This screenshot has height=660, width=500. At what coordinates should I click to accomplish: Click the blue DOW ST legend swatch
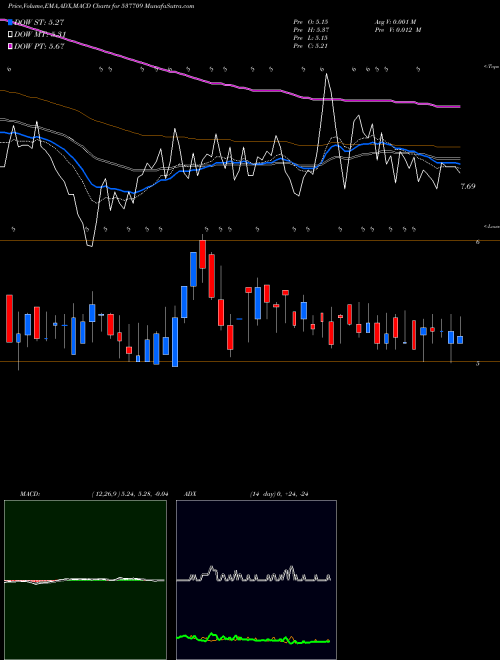[11, 22]
